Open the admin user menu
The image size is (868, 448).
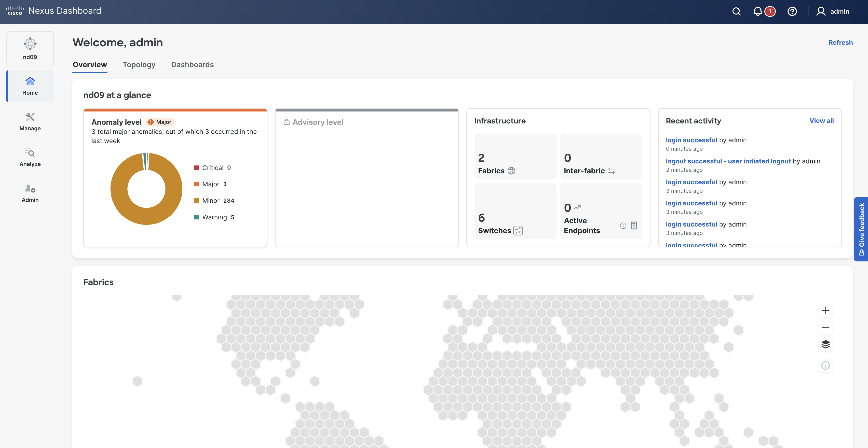tap(833, 11)
